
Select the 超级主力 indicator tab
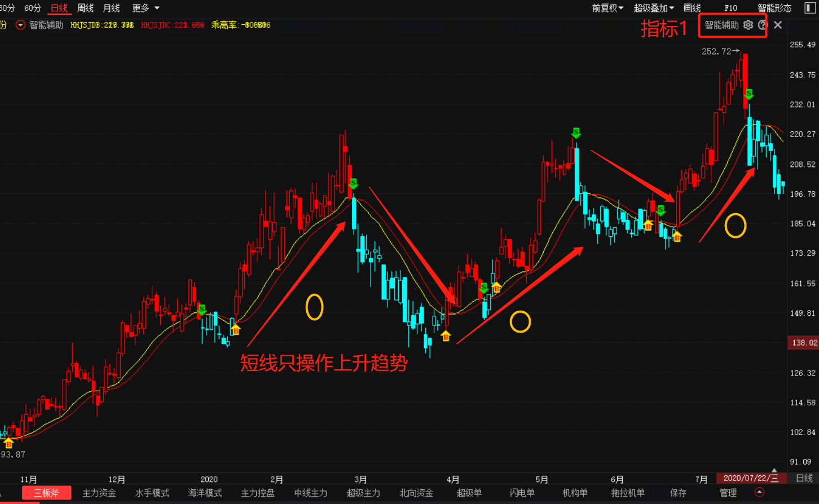(x=363, y=493)
